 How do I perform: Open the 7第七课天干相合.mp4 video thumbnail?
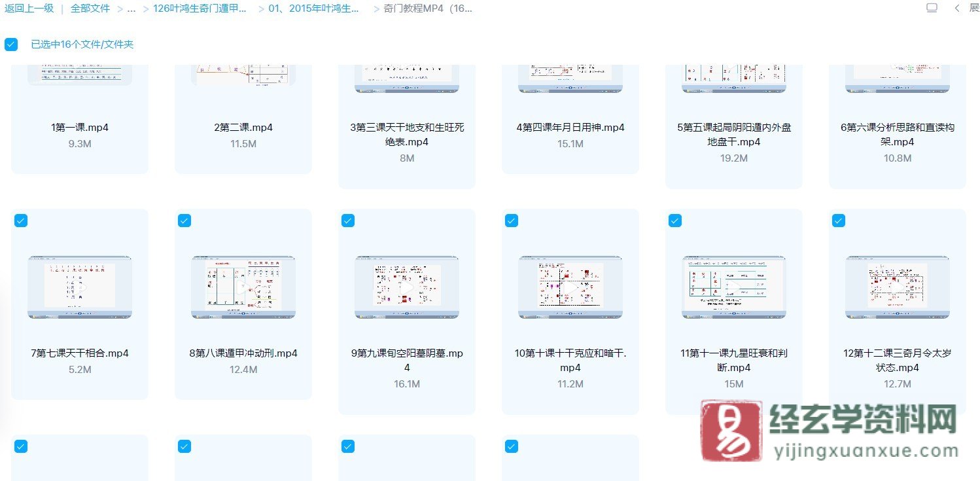(80, 288)
